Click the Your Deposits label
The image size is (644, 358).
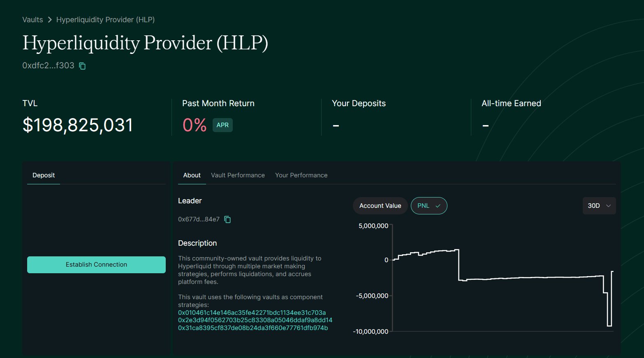359,103
